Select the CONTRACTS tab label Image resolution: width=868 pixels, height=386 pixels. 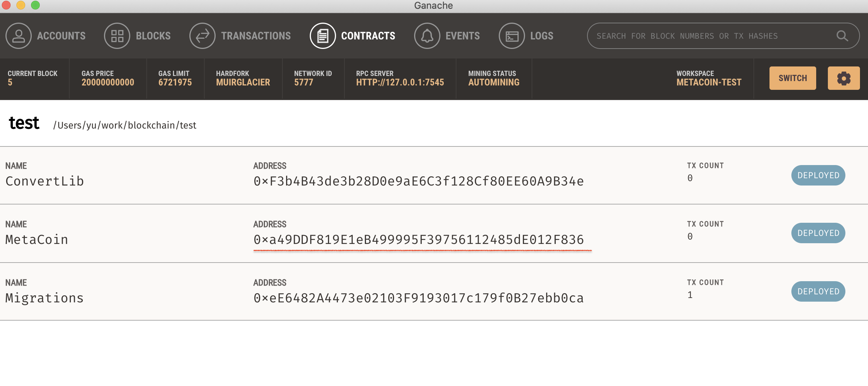coord(368,36)
